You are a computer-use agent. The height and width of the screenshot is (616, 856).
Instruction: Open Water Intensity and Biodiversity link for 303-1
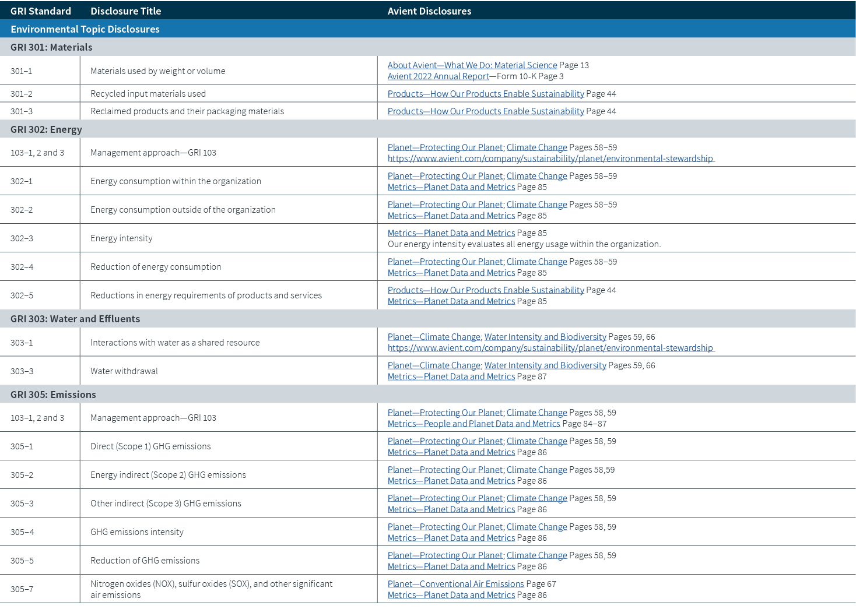pyautogui.click(x=545, y=336)
